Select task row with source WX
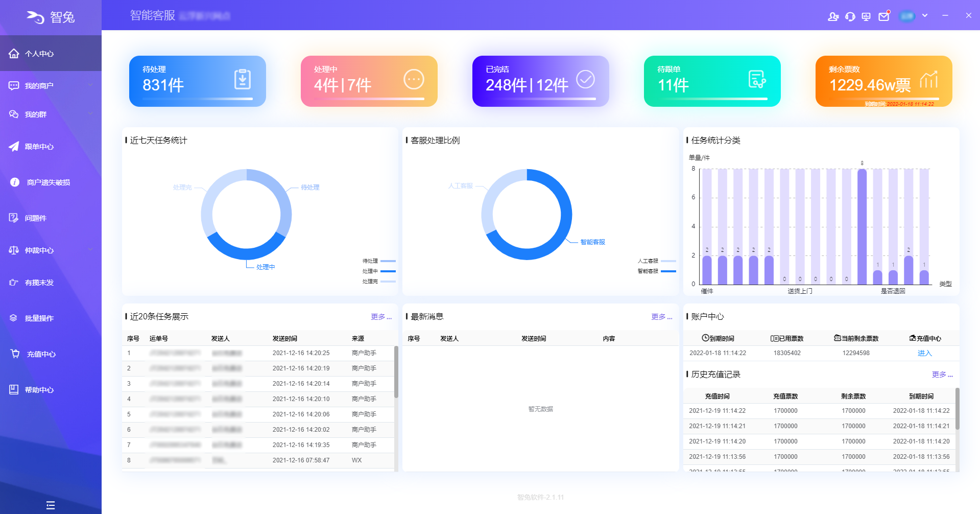Image resolution: width=980 pixels, height=514 pixels. [258, 460]
